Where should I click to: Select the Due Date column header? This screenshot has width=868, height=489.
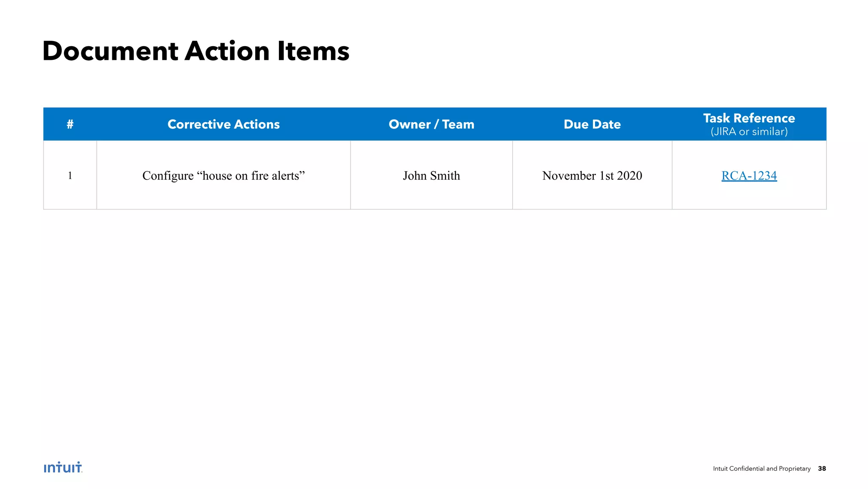click(592, 124)
